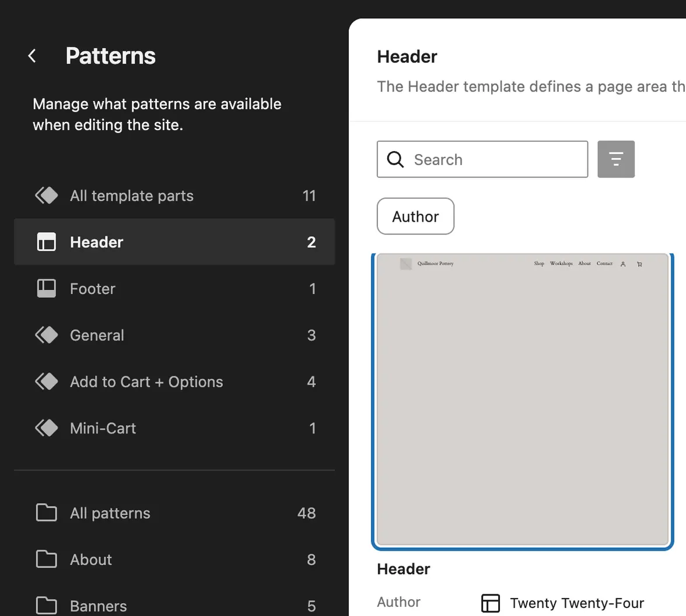
Task: Click the Twenty Twenty-Four author value
Action: (576, 603)
